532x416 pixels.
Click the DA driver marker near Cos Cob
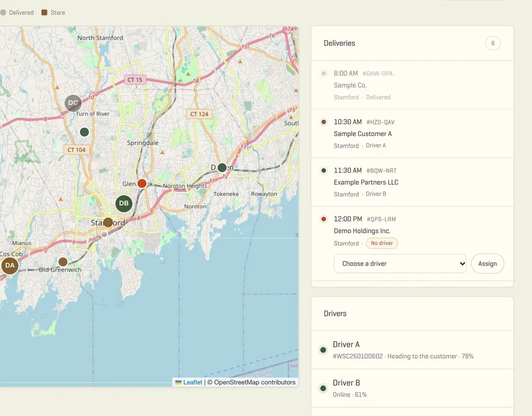[10, 266]
